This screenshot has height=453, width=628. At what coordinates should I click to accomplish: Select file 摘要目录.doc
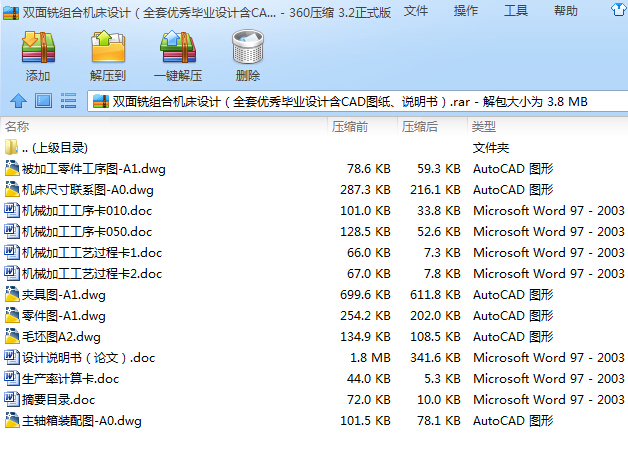pyautogui.click(x=314, y=399)
